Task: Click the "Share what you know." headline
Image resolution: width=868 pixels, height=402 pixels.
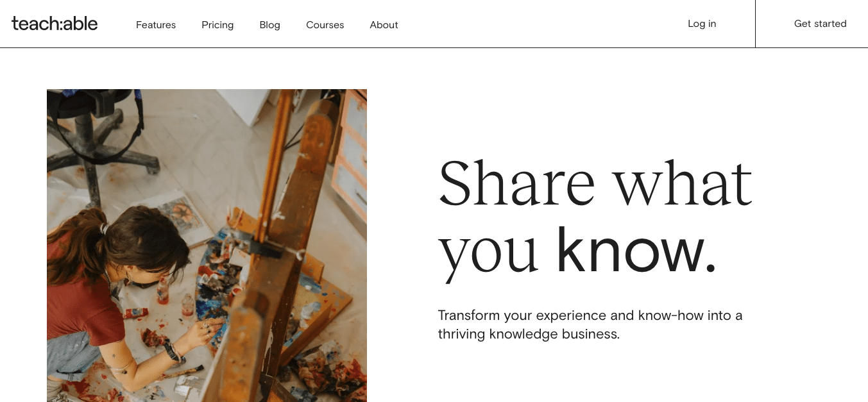Action: tap(594, 218)
